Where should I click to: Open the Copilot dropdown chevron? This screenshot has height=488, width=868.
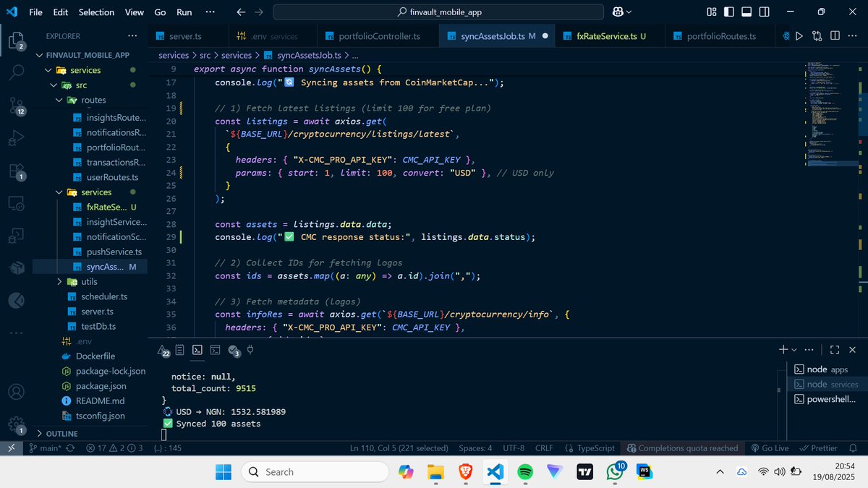click(x=629, y=12)
